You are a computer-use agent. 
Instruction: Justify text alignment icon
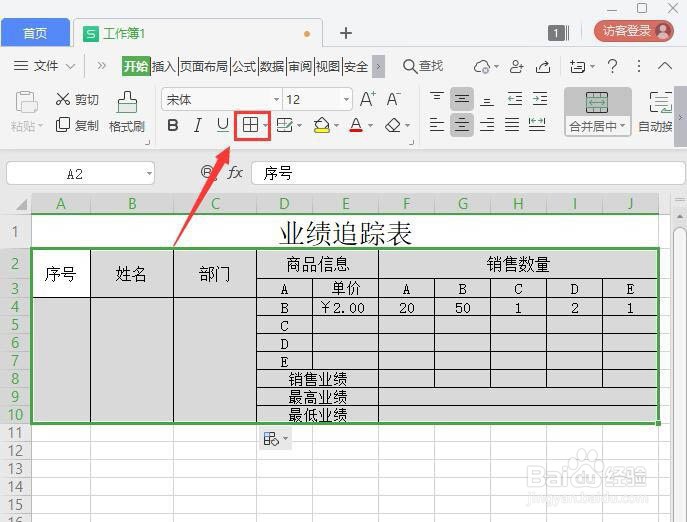[x=512, y=125]
